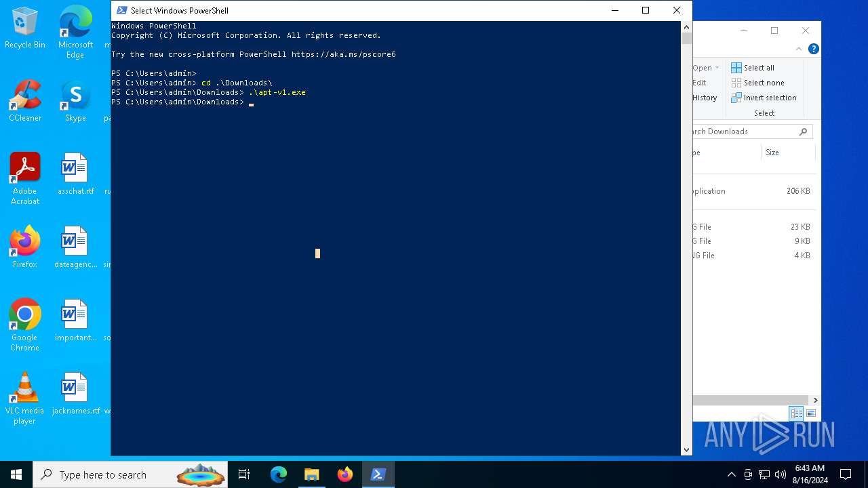Launch Firefox from desktop shortcut
The width and height of the screenshot is (868, 488).
(25, 247)
